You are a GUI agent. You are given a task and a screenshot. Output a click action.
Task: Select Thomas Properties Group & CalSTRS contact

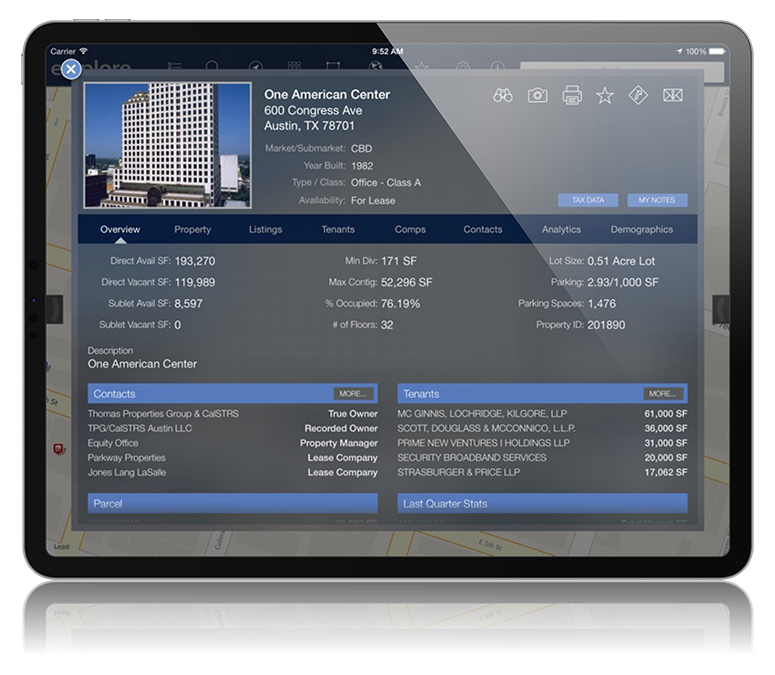pos(163,414)
